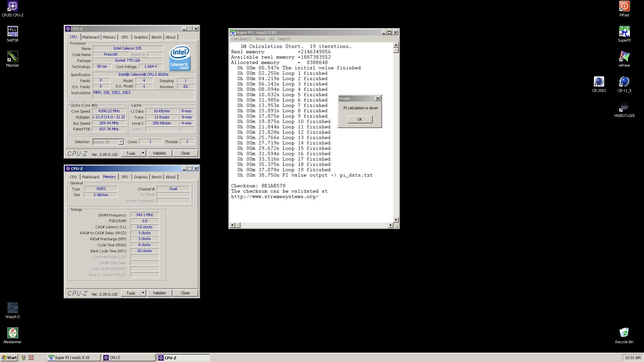Image resolution: width=644 pixels, height=362 pixels.
Task: Open SPD tab in upper CPU-Z
Action: 125,37
